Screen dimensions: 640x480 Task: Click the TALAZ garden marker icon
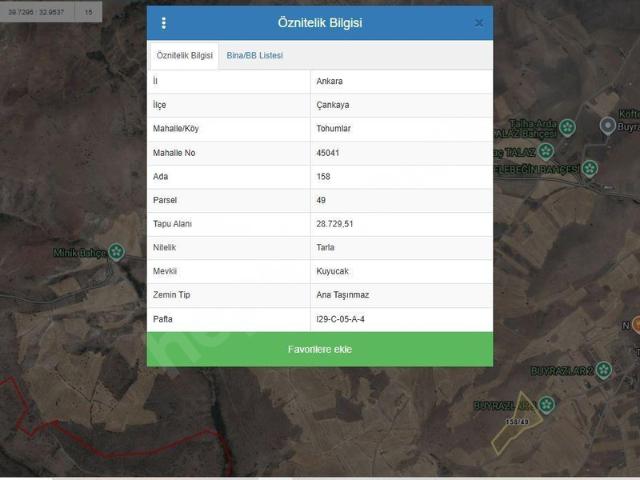coord(546,151)
